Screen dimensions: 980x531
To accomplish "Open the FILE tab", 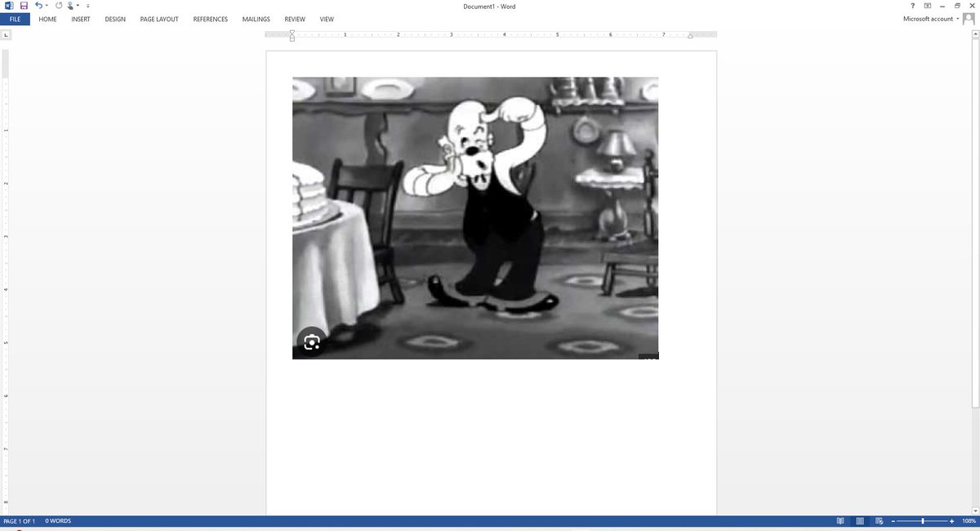I will click(15, 19).
